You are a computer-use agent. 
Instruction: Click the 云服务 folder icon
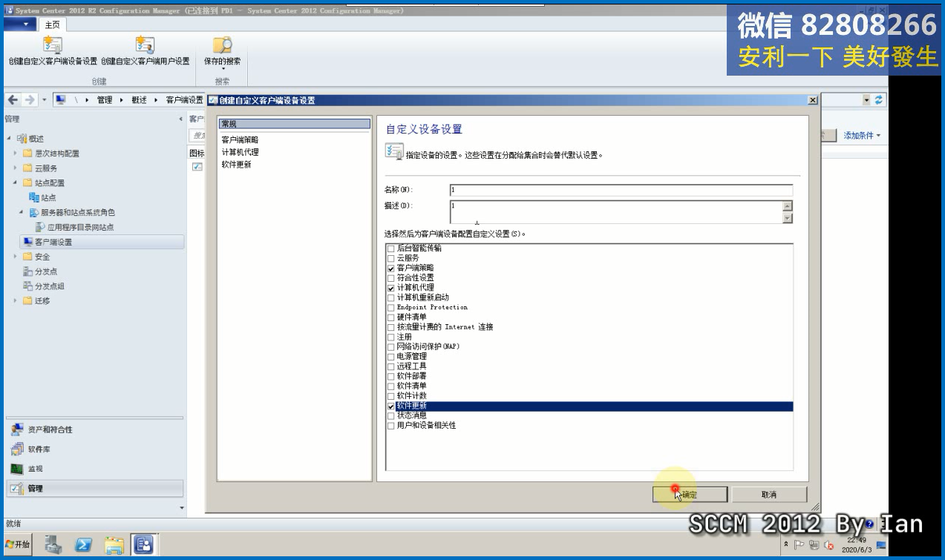click(28, 168)
